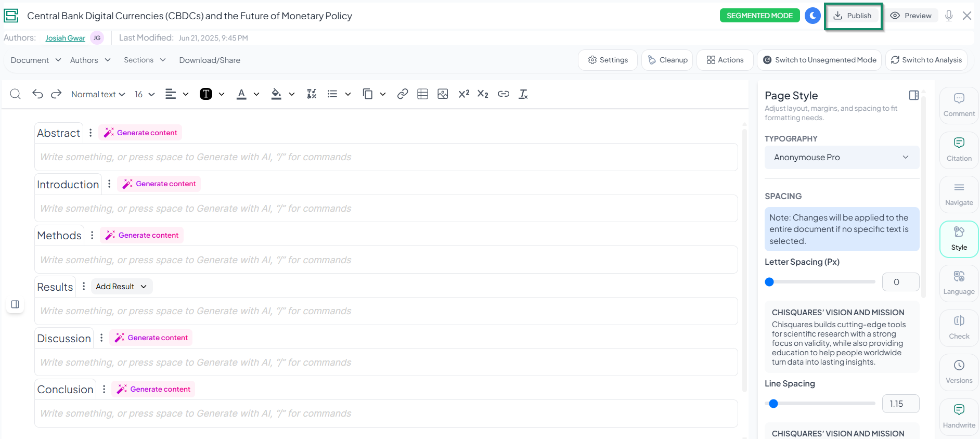Insert an image via the image icon
The width and height of the screenshot is (980, 439).
tap(443, 94)
